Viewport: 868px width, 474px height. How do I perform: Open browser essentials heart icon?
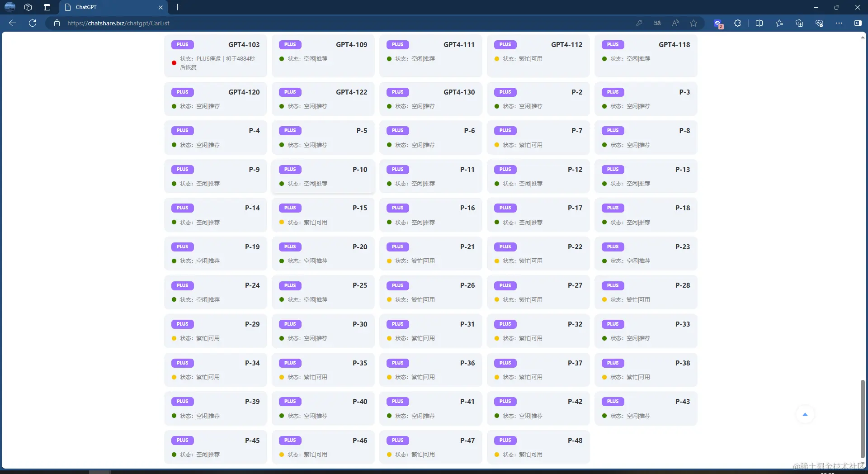click(819, 23)
